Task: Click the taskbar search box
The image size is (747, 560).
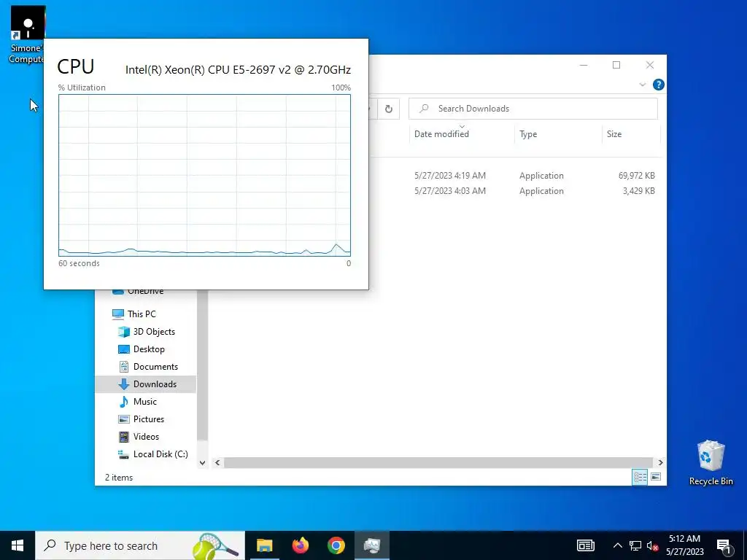Action: (x=140, y=545)
